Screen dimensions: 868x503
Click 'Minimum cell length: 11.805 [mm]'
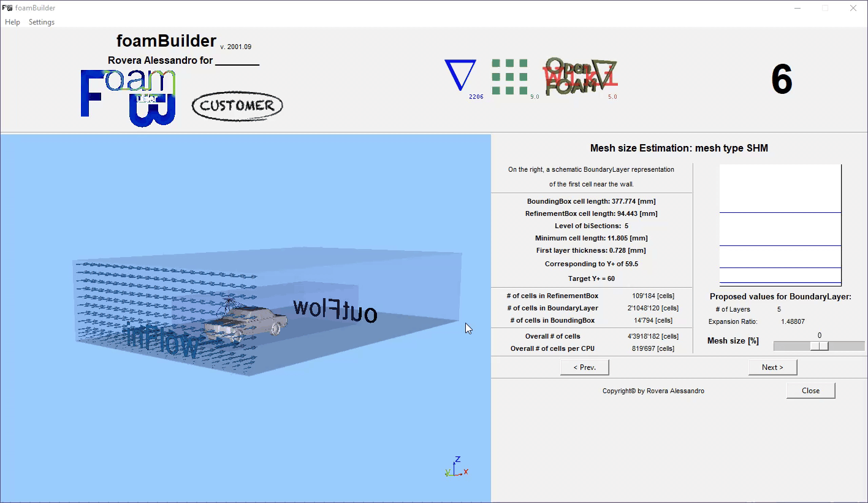(x=592, y=238)
